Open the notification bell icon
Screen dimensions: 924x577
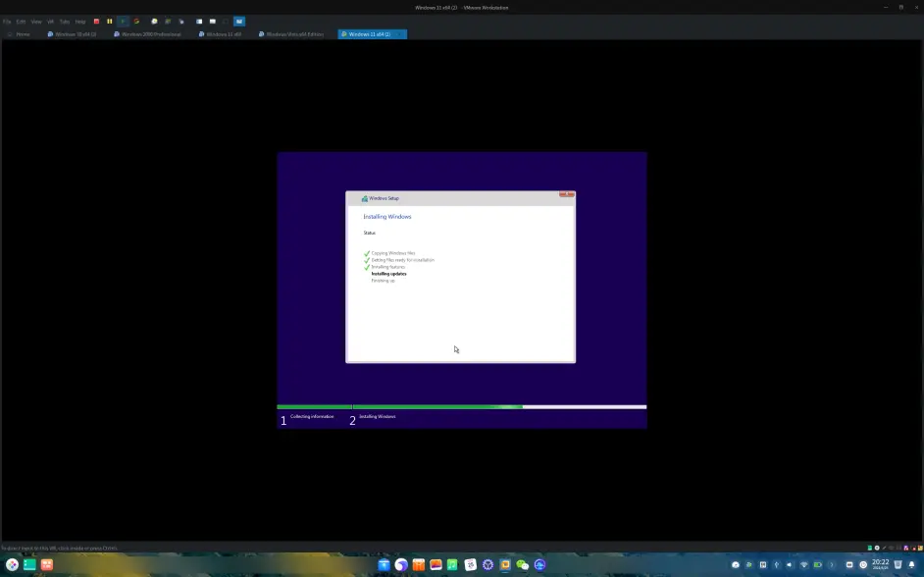point(911,564)
